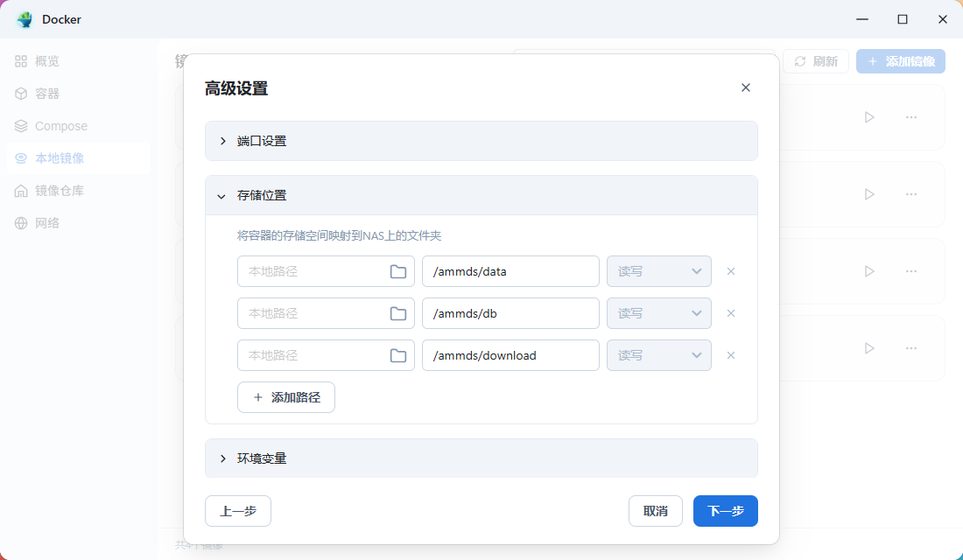The image size is (963, 560).
Task: Open the 读写 permission dropdown for /ammds/db
Action: 658,313
